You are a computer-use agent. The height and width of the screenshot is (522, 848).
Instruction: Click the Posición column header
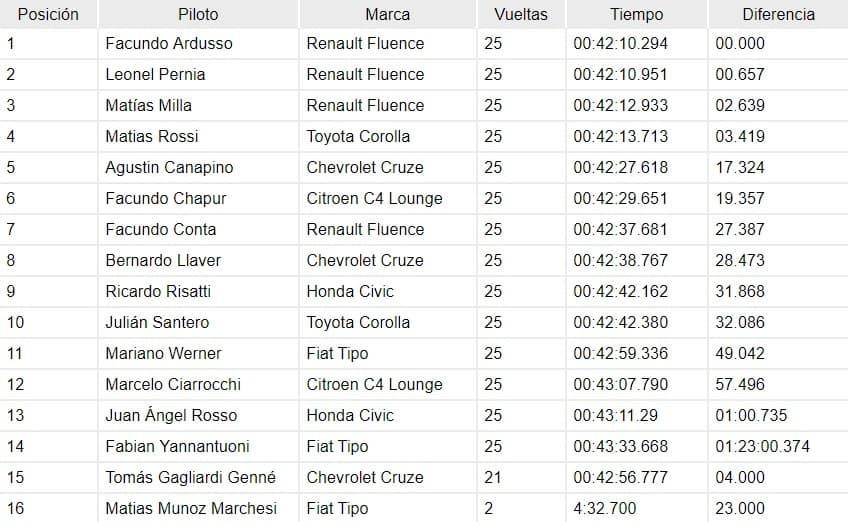[x=48, y=14]
